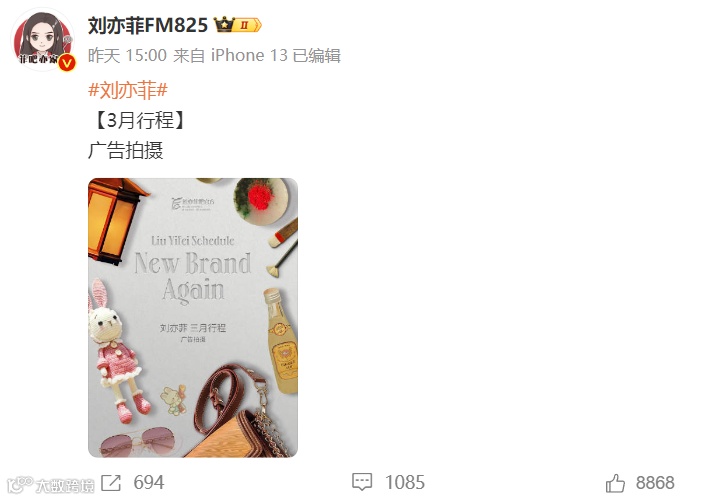Screen dimensions: 716x500
Task: Click the thumbs-up like icon
Action: coord(615,483)
